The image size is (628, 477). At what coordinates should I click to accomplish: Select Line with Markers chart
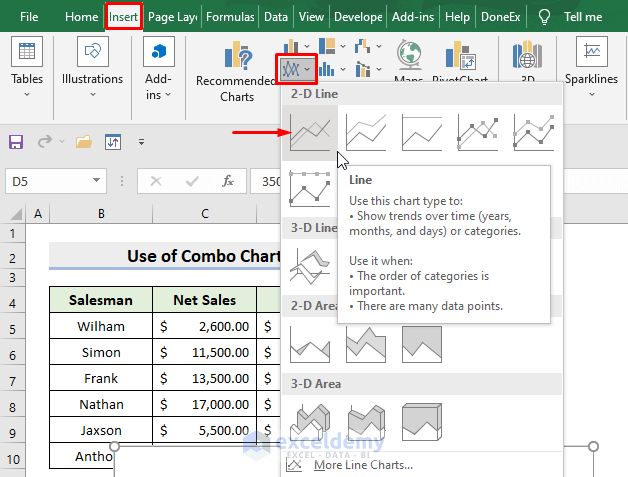coord(477,132)
